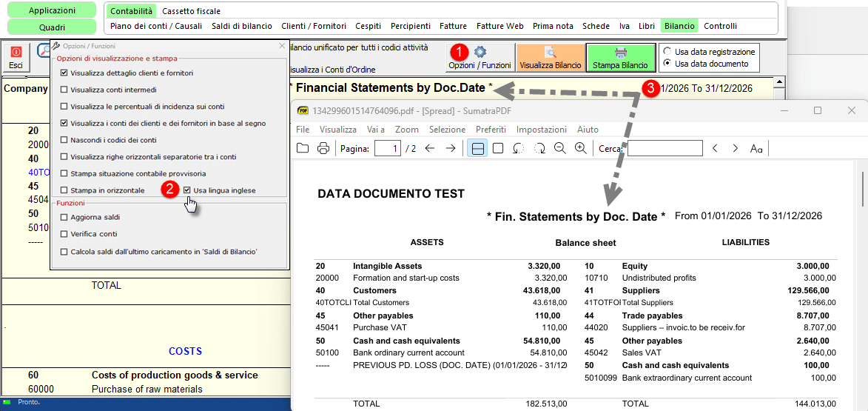This screenshot has width=868, height=411.
Task: Click the print icon in SumatraPDF
Action: click(323, 148)
